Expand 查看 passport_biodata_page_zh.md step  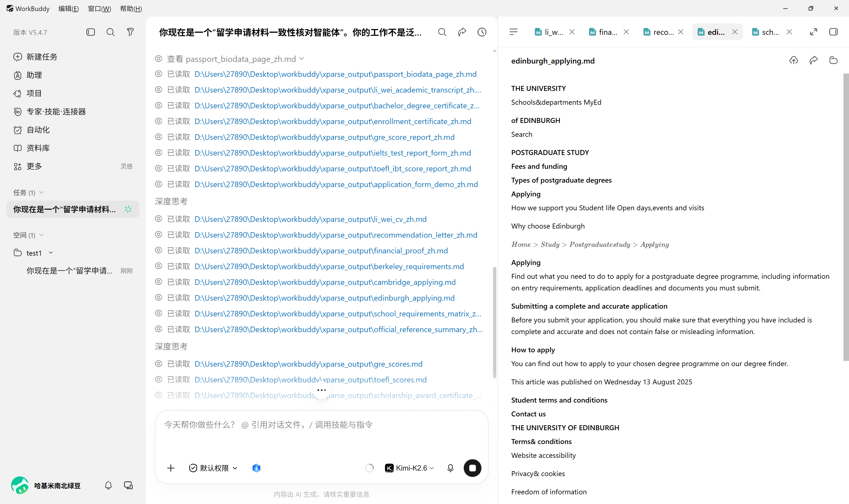[229, 59]
